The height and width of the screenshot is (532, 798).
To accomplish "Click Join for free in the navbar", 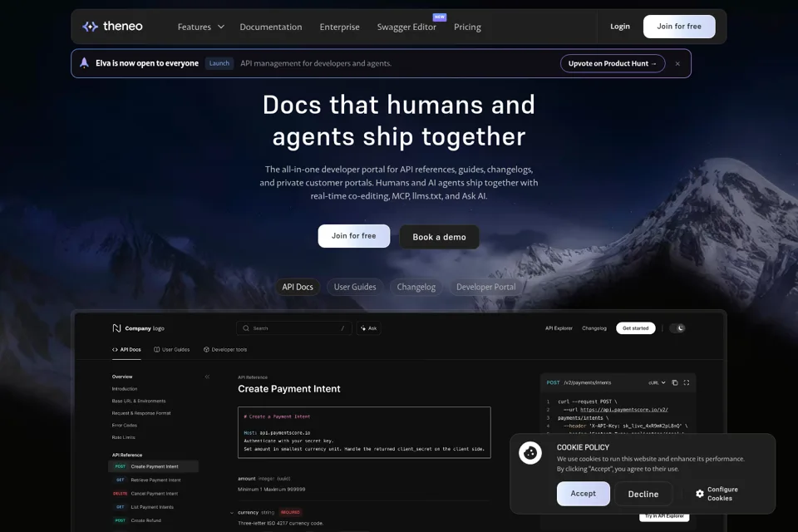I will click(x=679, y=27).
